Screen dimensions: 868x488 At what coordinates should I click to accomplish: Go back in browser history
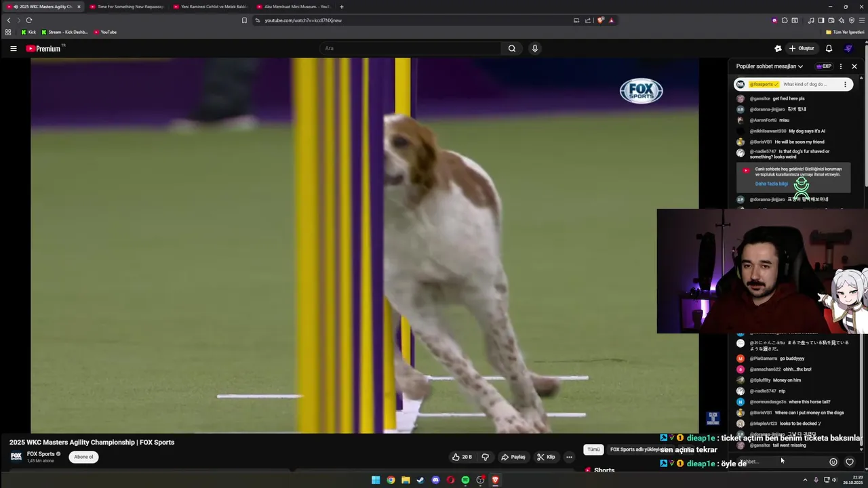pyautogui.click(x=9, y=20)
